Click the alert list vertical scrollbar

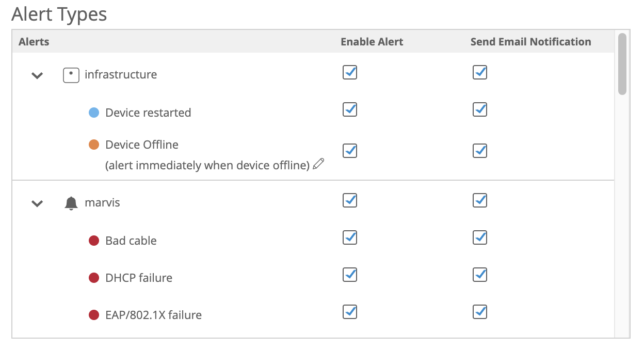tap(622, 64)
